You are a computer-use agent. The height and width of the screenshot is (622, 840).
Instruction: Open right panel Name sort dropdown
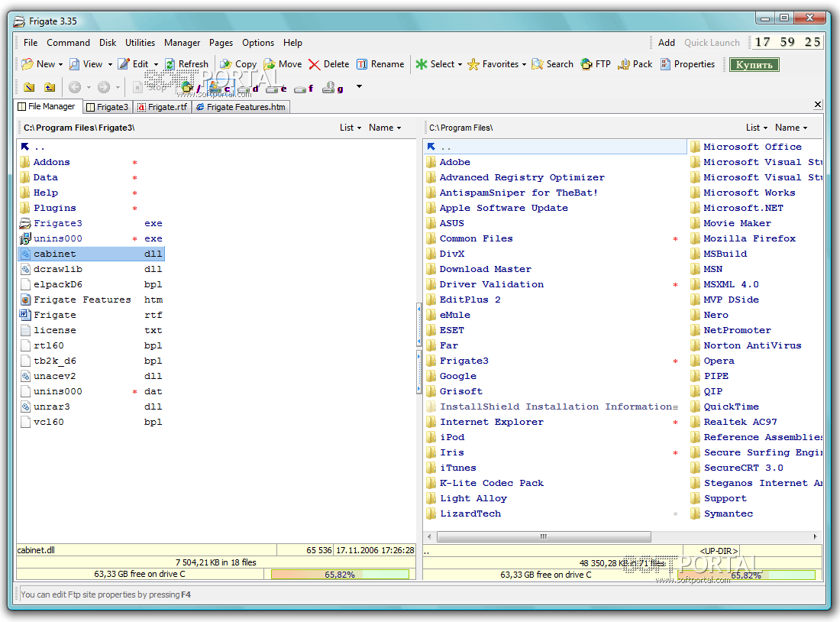(791, 128)
